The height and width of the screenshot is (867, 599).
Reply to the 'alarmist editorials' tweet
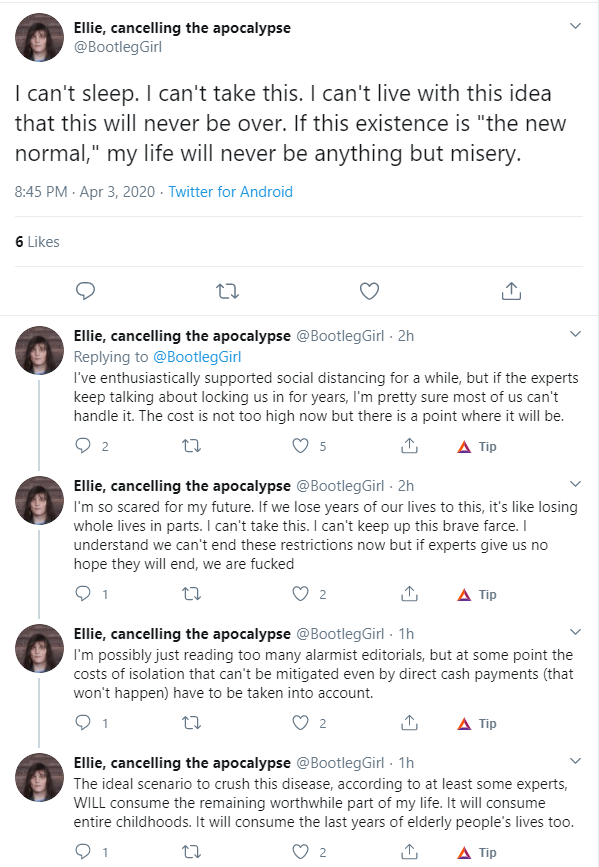(83, 723)
